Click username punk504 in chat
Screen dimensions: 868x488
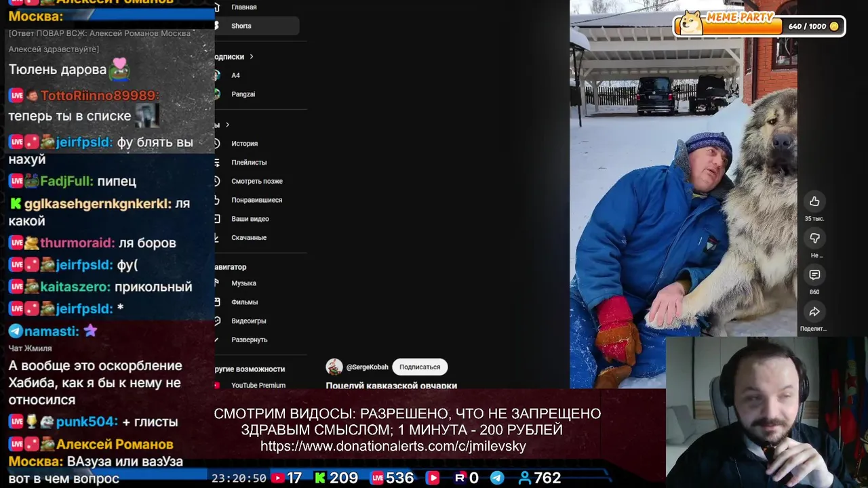click(86, 422)
